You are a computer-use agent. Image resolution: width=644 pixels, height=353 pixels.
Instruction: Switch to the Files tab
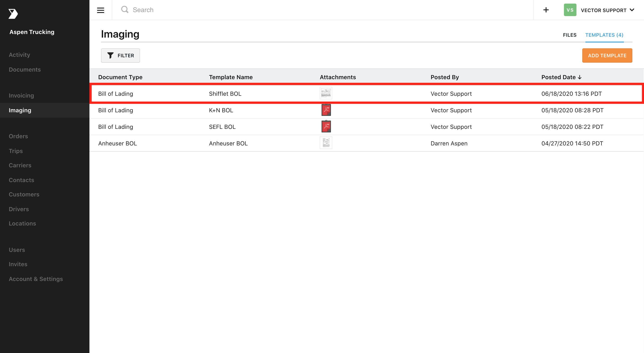pos(570,35)
